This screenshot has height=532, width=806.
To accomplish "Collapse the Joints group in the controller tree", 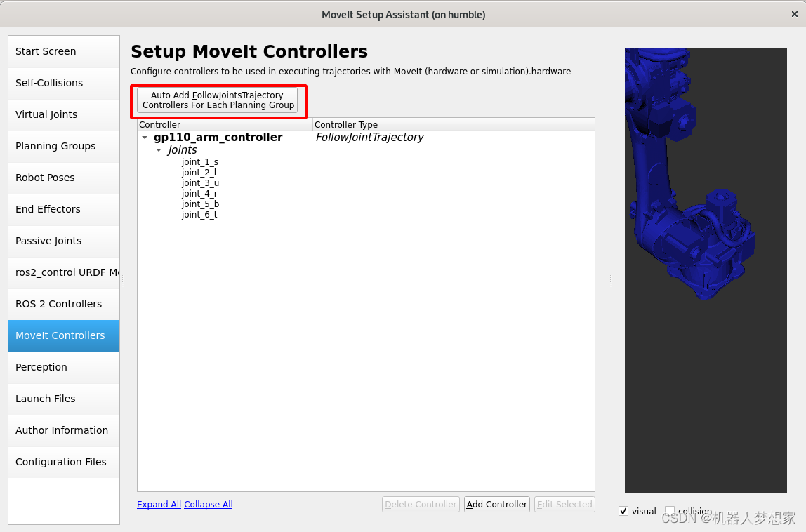I will tap(159, 150).
